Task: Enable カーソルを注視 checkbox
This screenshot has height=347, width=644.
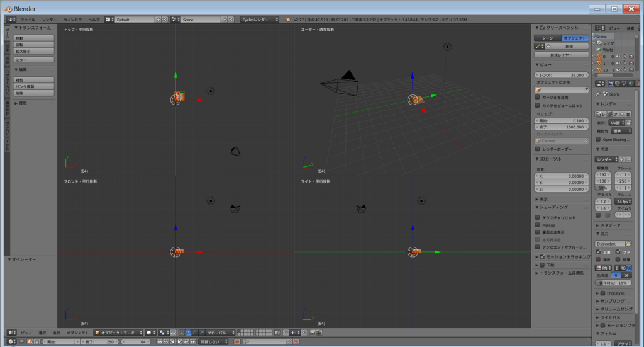Action: 537,97
